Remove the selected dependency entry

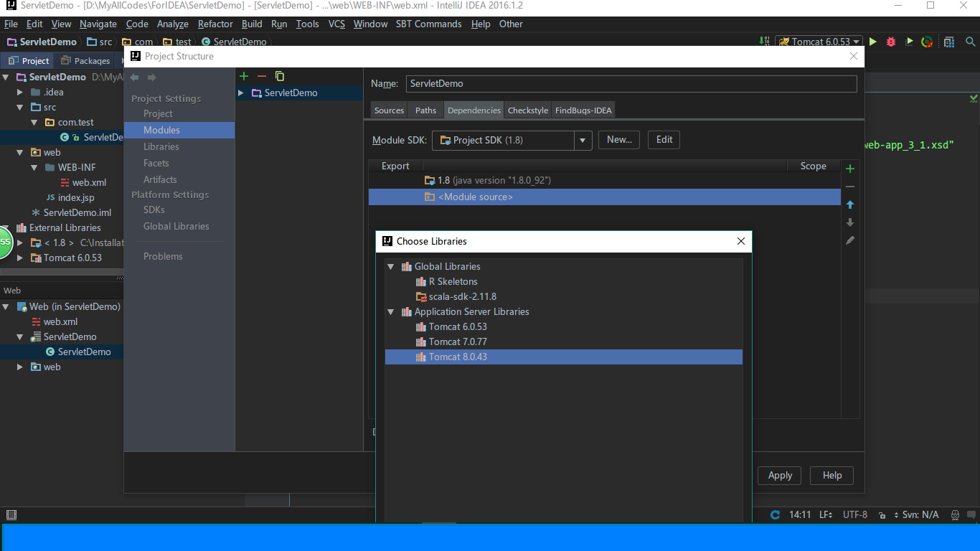pyautogui.click(x=850, y=187)
